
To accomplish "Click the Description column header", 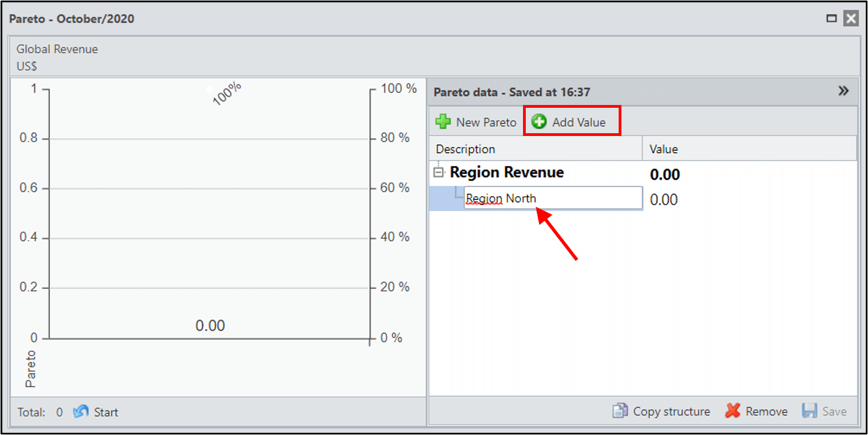I will pyautogui.click(x=535, y=149).
